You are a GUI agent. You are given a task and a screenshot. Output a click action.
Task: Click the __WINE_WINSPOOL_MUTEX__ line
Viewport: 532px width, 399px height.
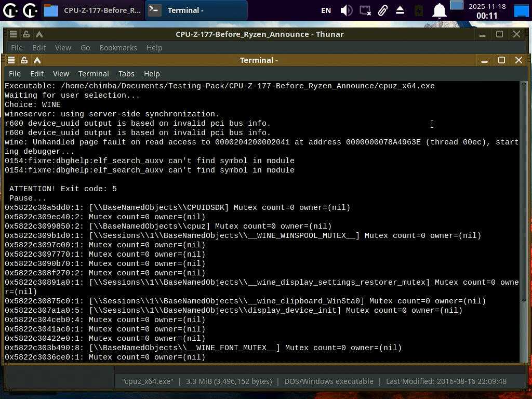(243, 235)
